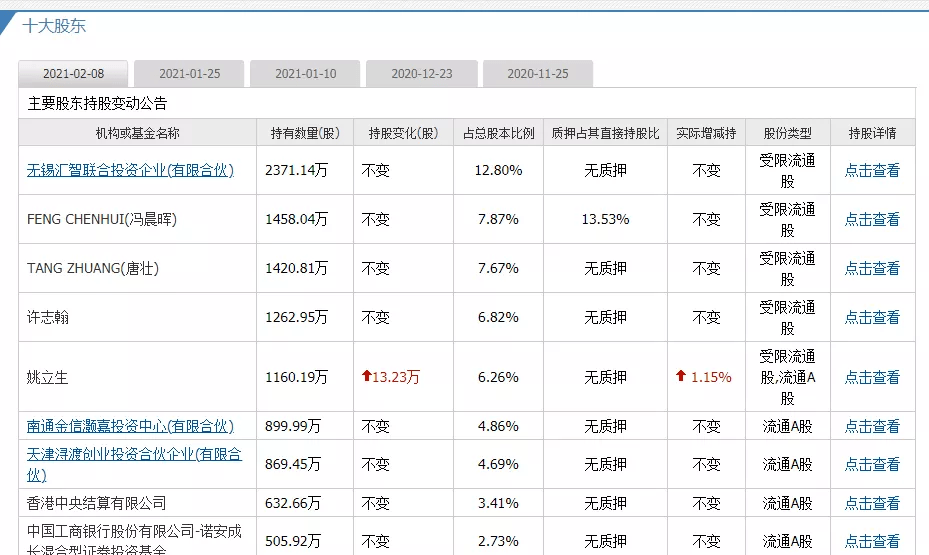The width and height of the screenshot is (929, 555).
Task: Click 点击查看 for TANG ZHUANG row
Action: click(872, 269)
